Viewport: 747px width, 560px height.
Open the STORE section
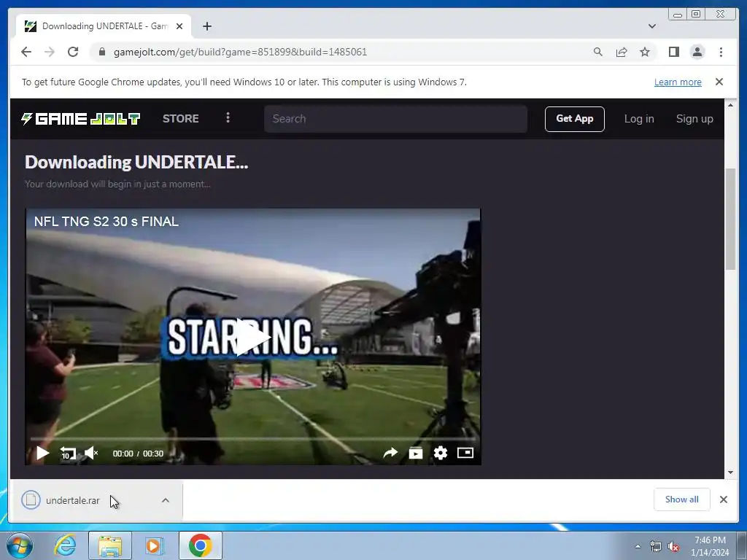pos(181,119)
